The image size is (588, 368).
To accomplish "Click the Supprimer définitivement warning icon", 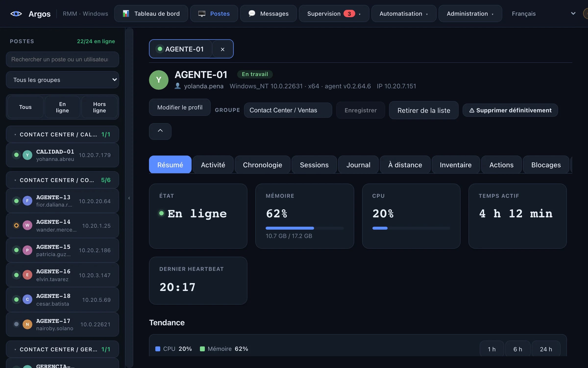I will click(472, 110).
